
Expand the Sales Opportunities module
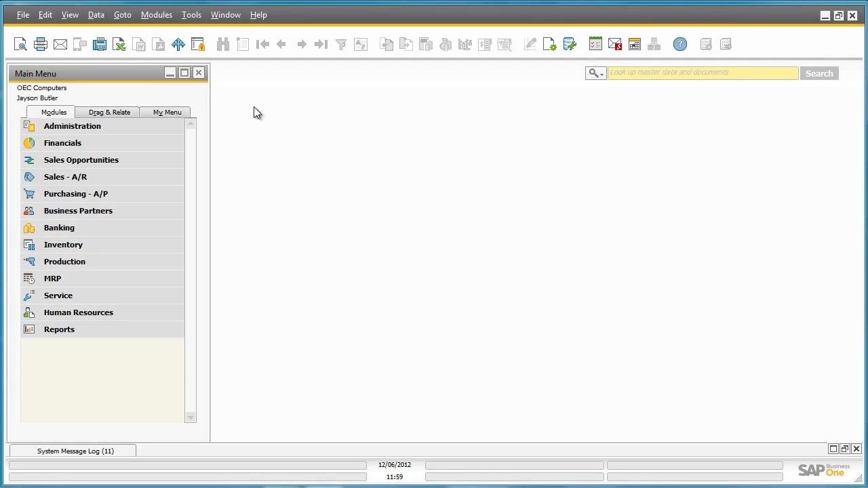[102, 160]
